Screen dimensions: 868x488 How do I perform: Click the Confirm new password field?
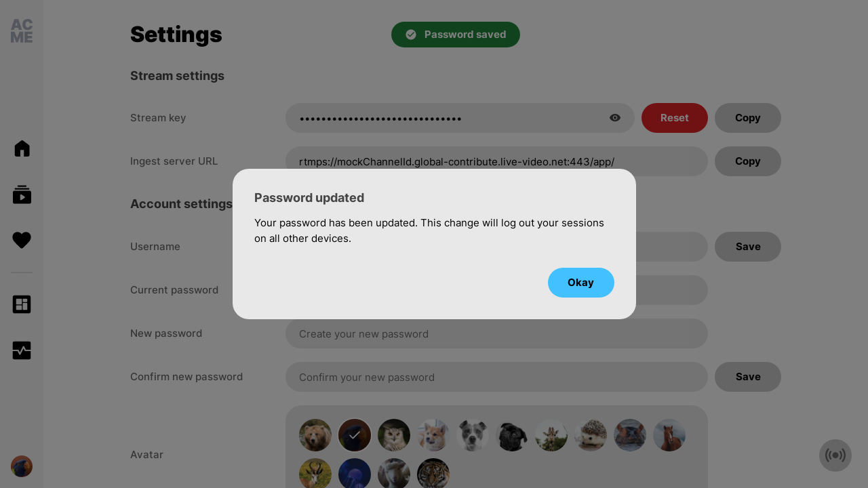(496, 377)
